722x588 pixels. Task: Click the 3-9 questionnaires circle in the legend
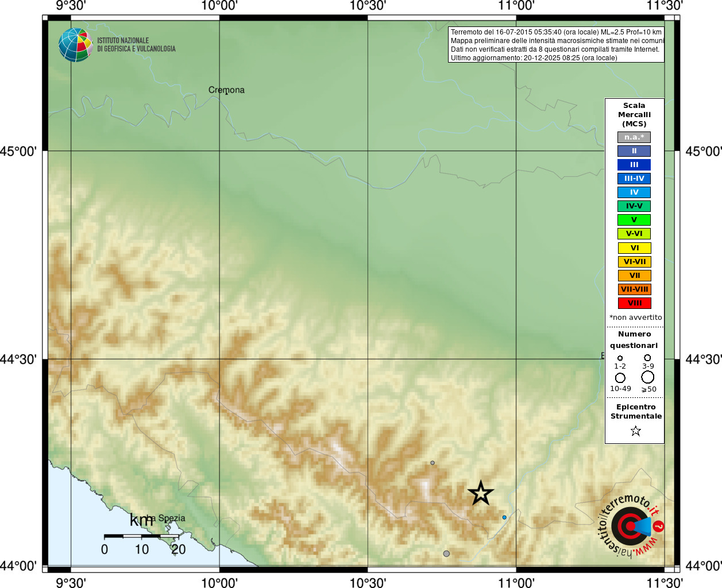click(x=647, y=358)
